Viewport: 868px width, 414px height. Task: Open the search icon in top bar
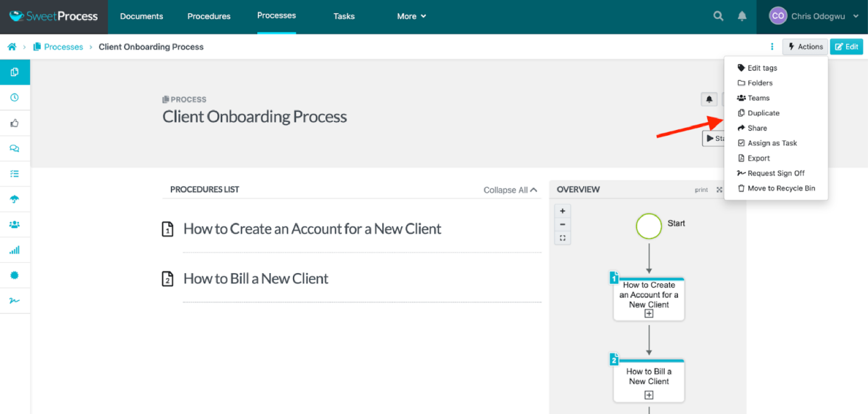pos(718,16)
